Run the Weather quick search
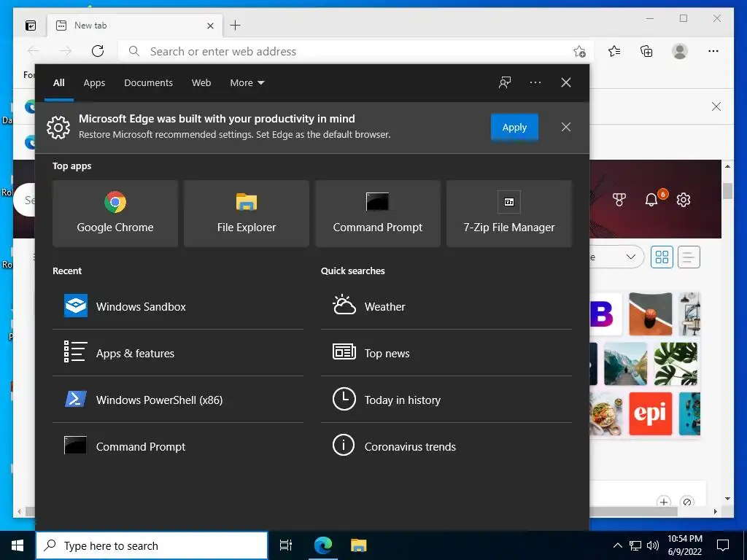747x560 pixels. pos(446,306)
